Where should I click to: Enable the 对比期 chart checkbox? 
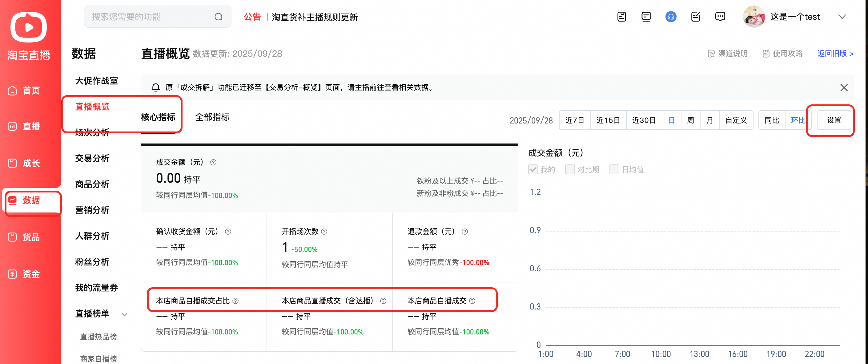point(570,170)
